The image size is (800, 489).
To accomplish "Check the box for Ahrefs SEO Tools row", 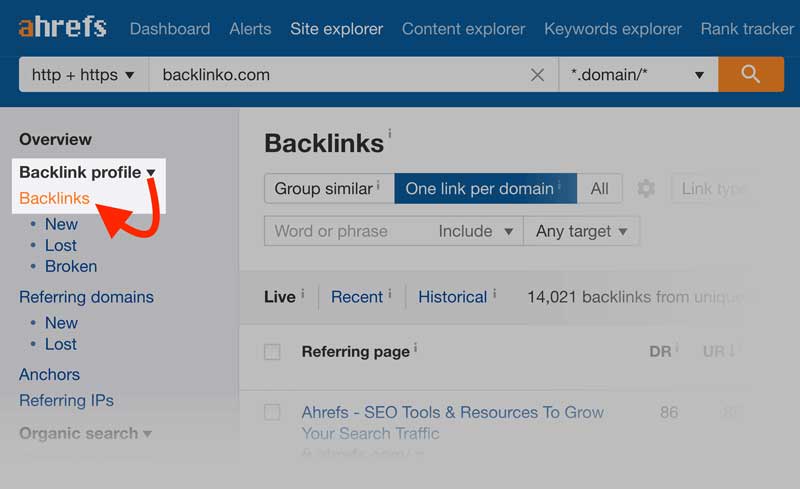I will pos(272,412).
